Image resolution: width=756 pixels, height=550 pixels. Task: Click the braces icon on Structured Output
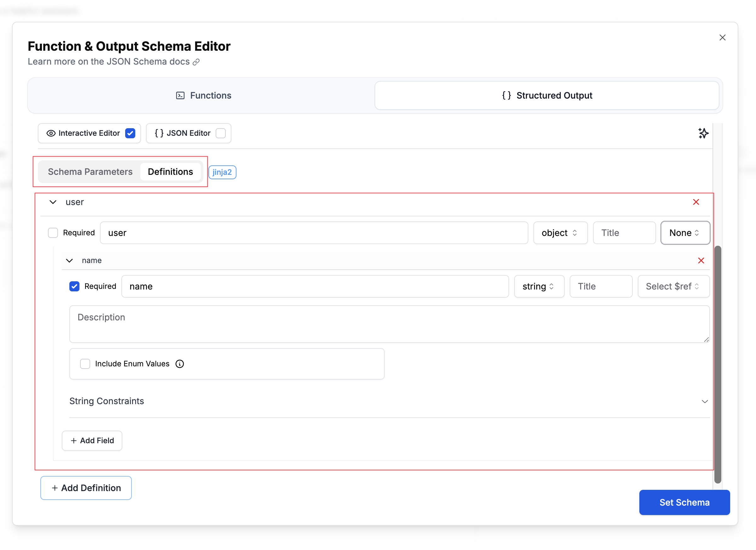click(x=506, y=95)
